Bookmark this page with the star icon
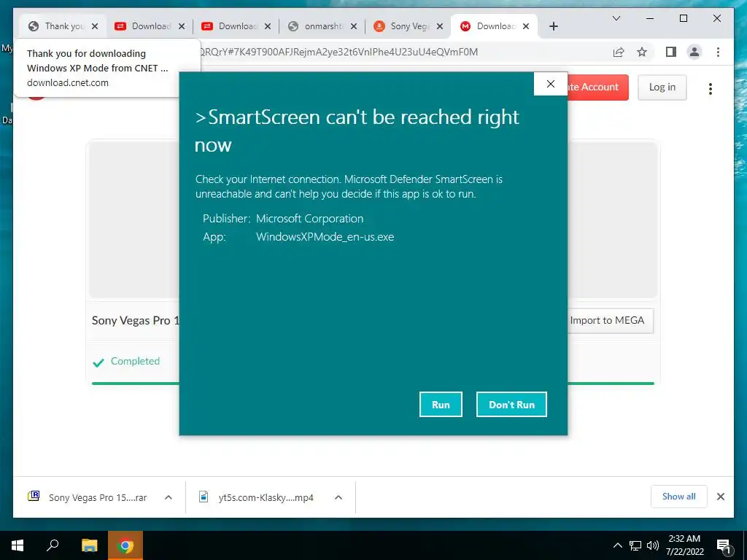Screen dimensions: 747x560 [x=642, y=52]
